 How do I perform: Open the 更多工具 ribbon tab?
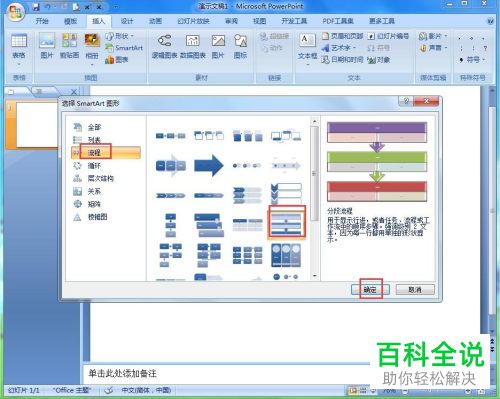click(382, 21)
